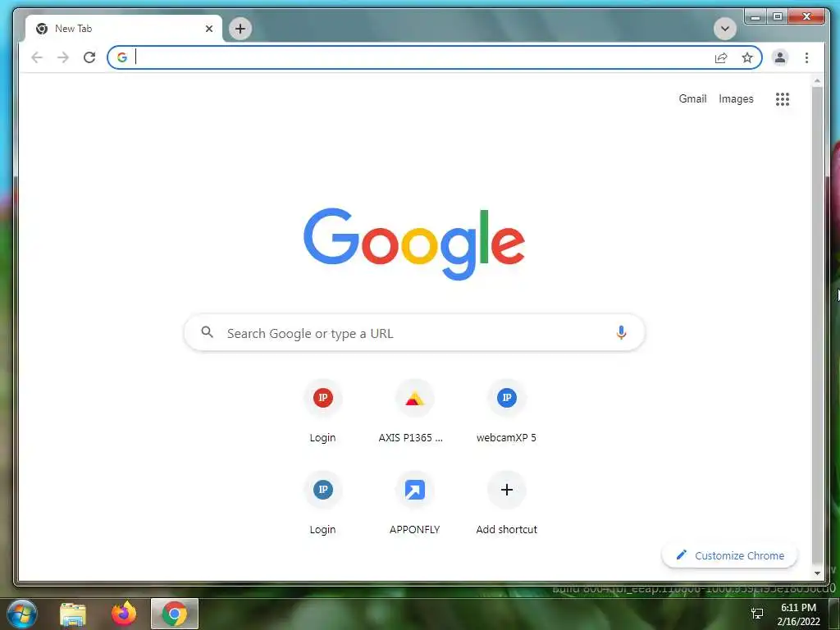Click the Google logo

[x=414, y=244]
